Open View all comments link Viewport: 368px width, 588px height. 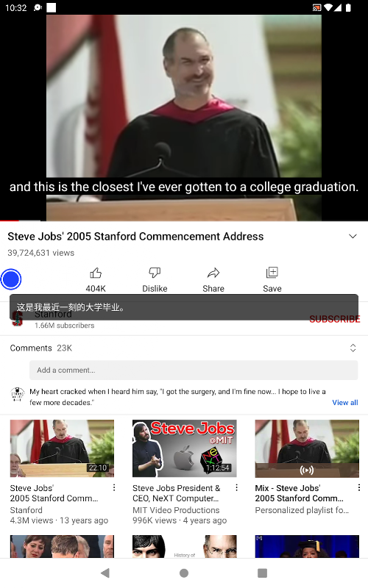click(344, 402)
